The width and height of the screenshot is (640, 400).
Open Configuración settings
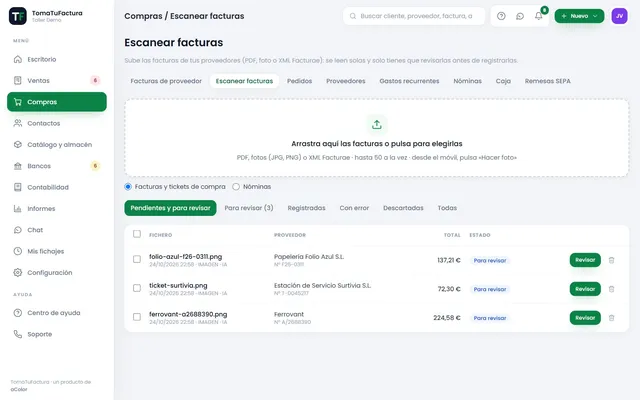point(57,272)
